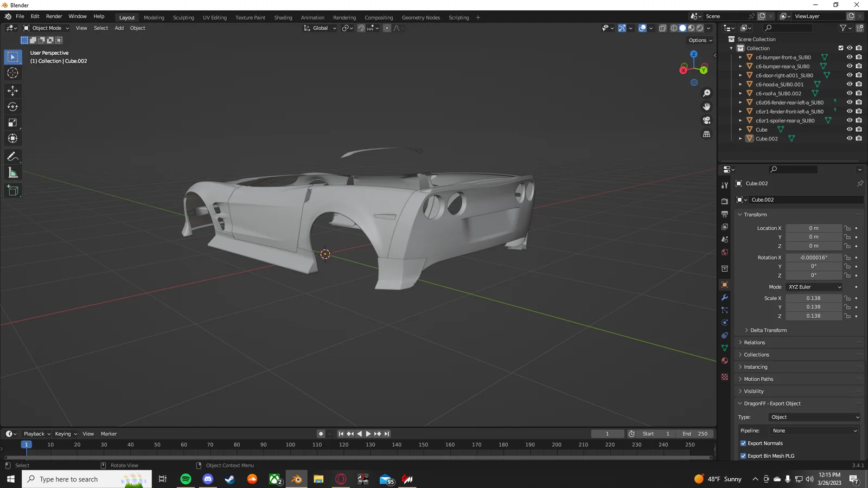The image size is (868, 488).
Task: Pick the Annotate tool
Action: coord(12,157)
